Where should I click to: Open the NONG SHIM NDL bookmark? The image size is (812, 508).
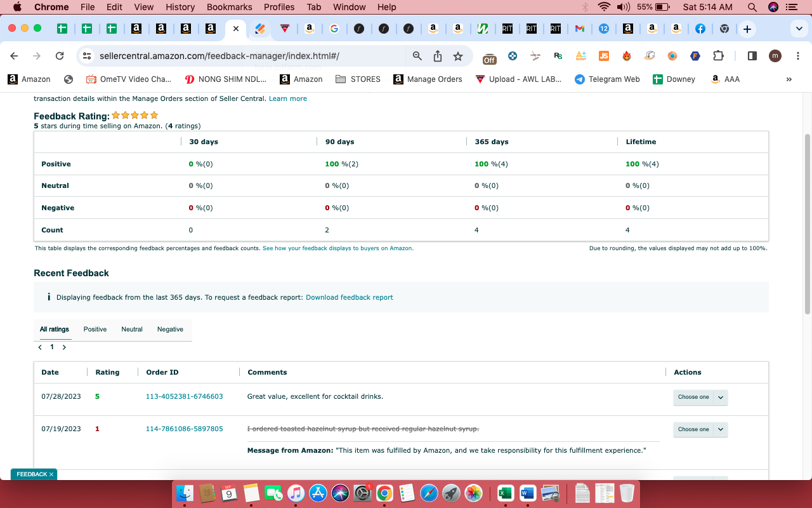coord(225,79)
